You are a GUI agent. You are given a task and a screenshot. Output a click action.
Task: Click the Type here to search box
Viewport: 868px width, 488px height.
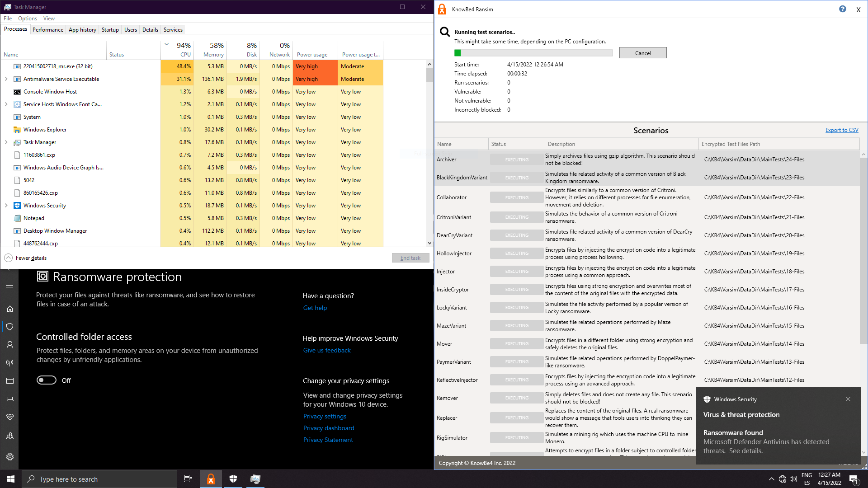(x=99, y=479)
